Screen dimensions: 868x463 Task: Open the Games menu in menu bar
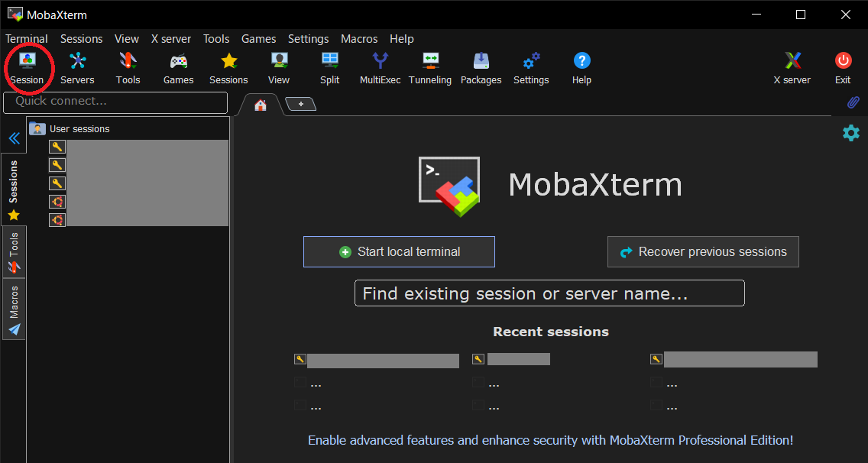click(x=258, y=39)
